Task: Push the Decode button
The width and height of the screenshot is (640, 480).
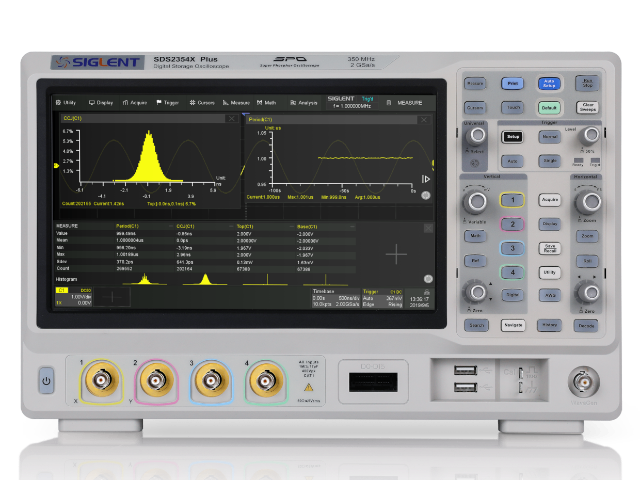Action: point(586,326)
